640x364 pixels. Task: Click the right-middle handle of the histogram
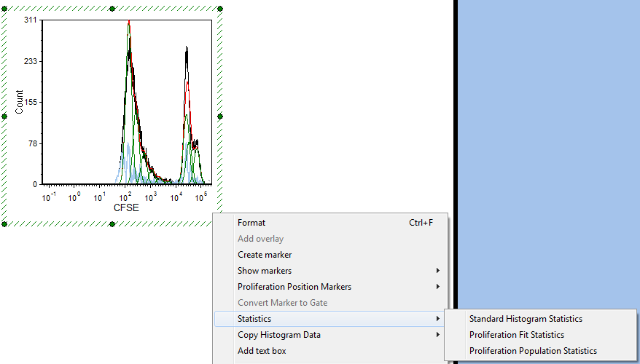click(x=220, y=116)
